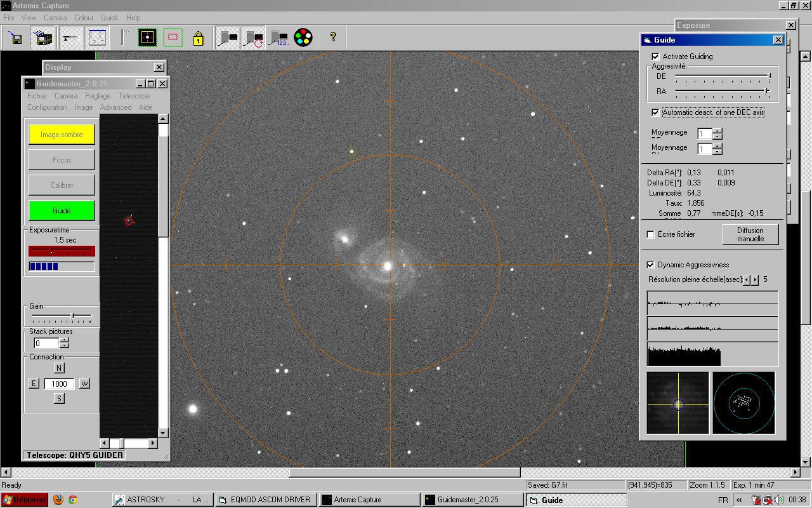
Task: Click the N direction button
Action: pos(59,368)
